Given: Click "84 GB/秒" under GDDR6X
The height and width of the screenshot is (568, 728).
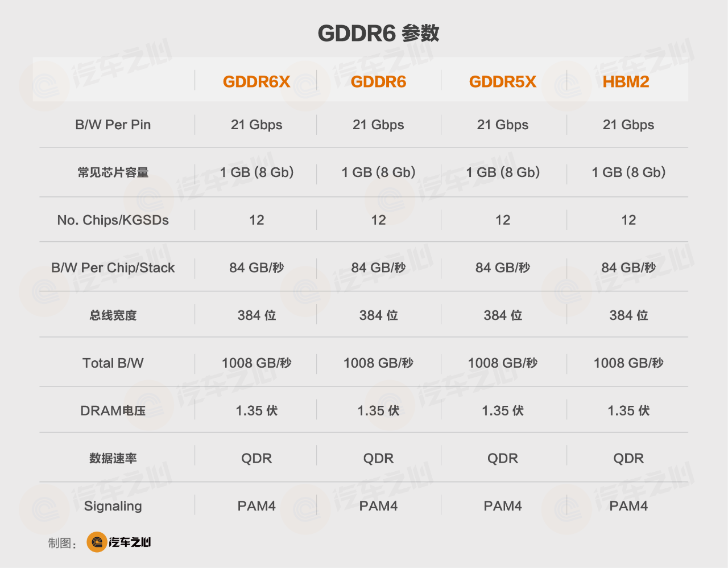Looking at the screenshot, I should click(x=257, y=267).
